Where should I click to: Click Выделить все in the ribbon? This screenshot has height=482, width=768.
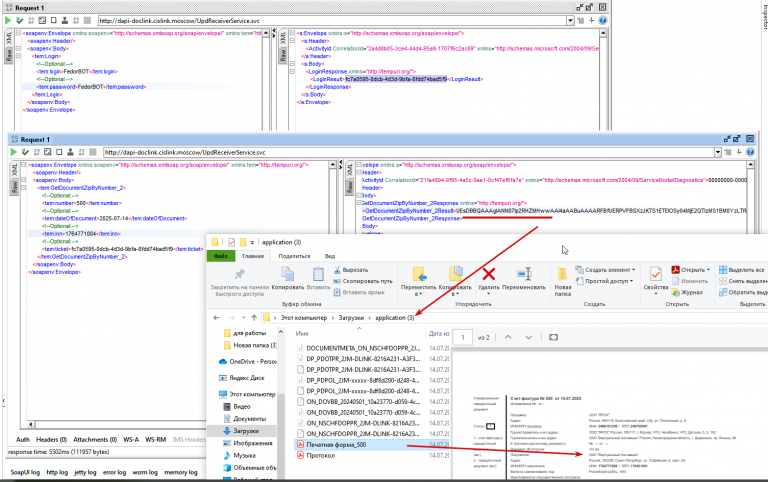coord(742,270)
